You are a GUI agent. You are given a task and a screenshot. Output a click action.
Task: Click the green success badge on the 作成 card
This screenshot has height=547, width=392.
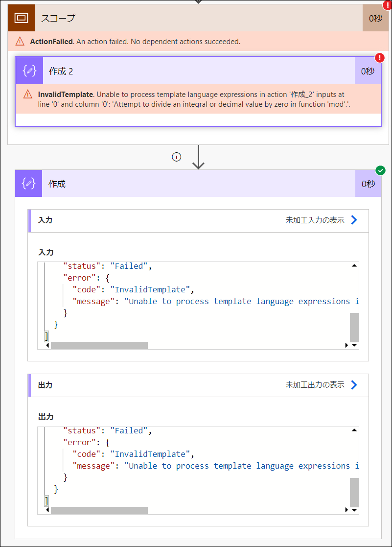[380, 170]
